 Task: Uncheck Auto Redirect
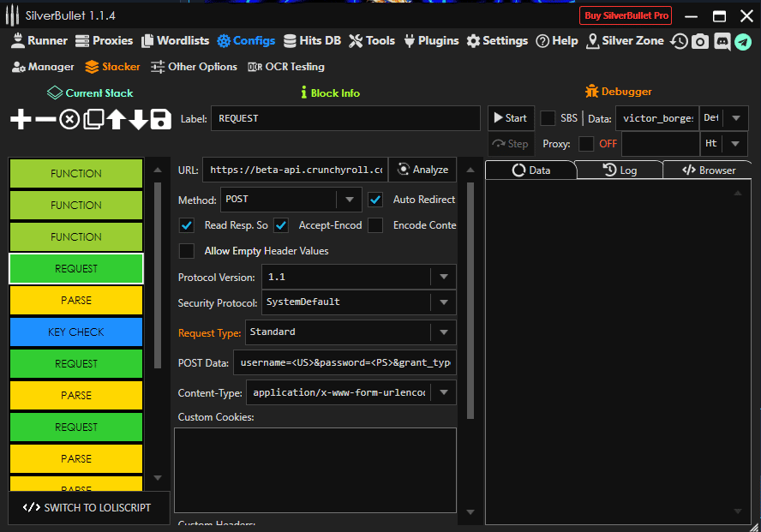[375, 200]
